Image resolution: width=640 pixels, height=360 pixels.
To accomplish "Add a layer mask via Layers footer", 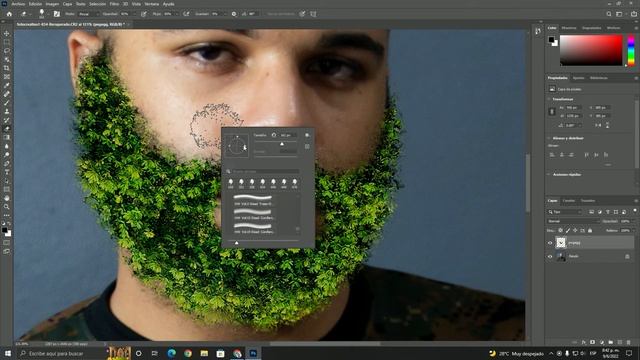I will (593, 342).
